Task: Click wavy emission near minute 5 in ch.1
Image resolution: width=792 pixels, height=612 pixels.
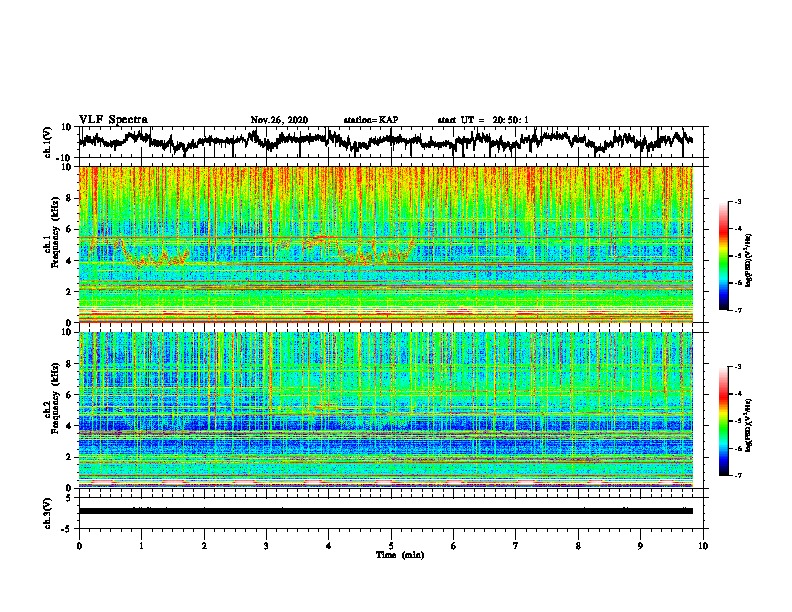Action: [375, 252]
